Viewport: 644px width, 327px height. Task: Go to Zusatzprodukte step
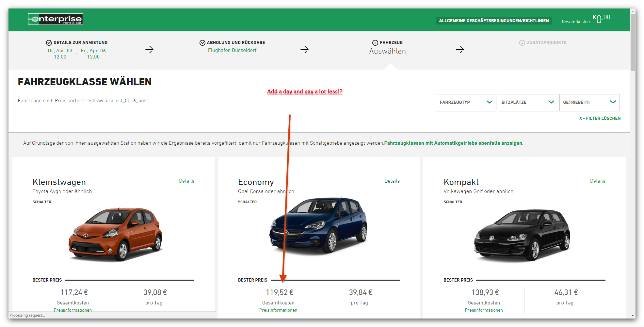[x=546, y=43]
